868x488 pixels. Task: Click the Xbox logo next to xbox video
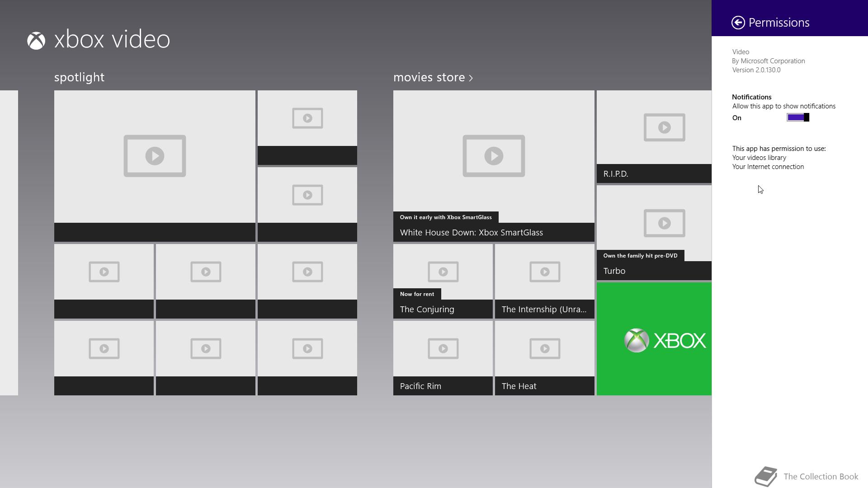(x=36, y=41)
